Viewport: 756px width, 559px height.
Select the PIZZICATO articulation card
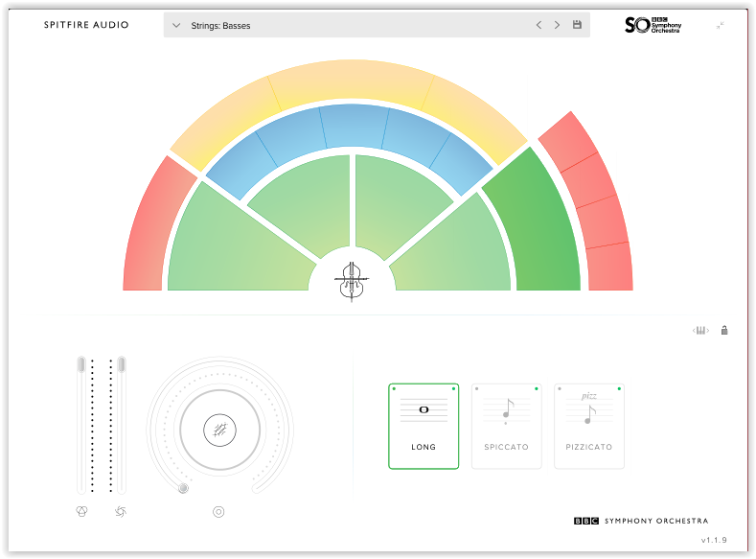(589, 427)
